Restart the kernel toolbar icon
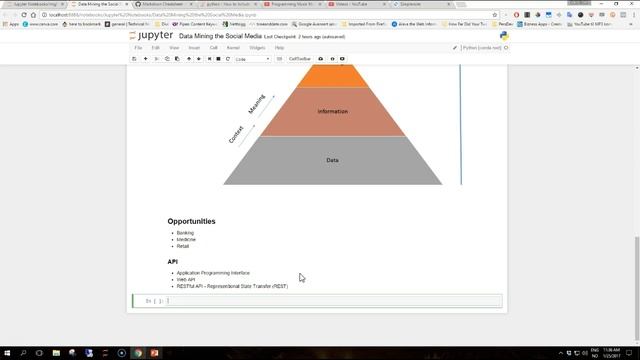Viewport: 640px width, 360px height. [x=228, y=59]
